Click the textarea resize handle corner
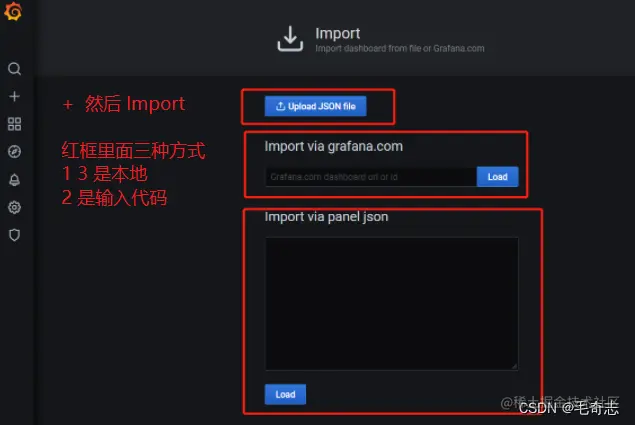The height and width of the screenshot is (425, 635). pyautogui.click(x=514, y=366)
